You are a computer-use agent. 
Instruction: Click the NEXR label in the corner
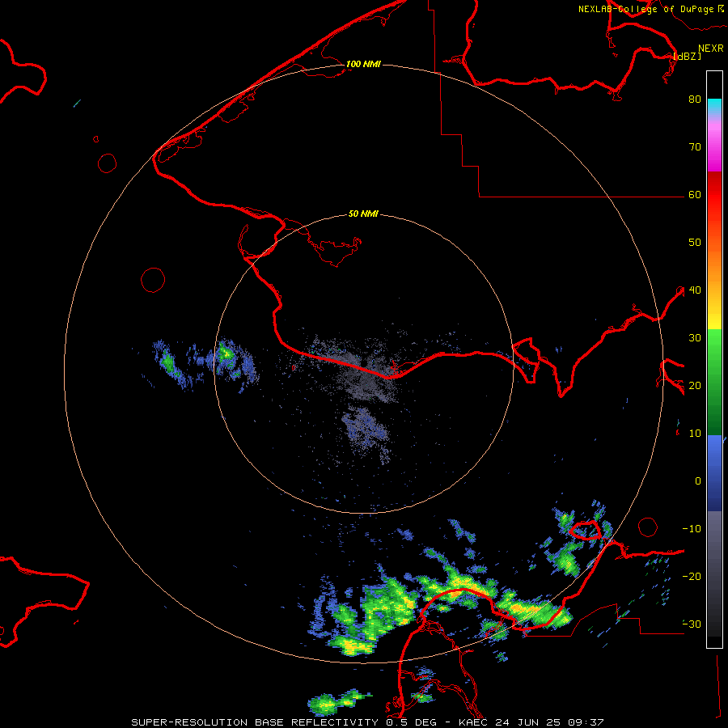711,49
